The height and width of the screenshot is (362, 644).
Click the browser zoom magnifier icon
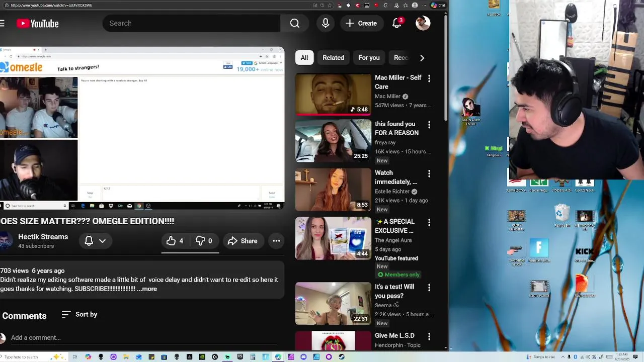[x=323, y=5]
